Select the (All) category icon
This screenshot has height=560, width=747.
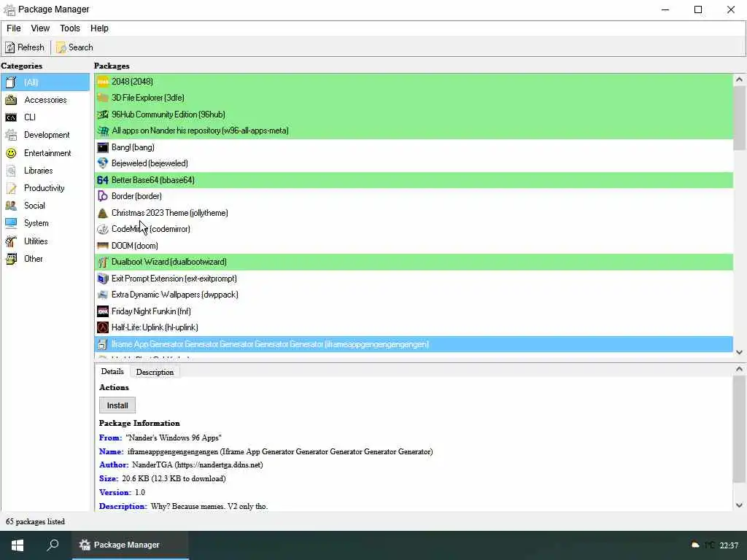(11, 82)
